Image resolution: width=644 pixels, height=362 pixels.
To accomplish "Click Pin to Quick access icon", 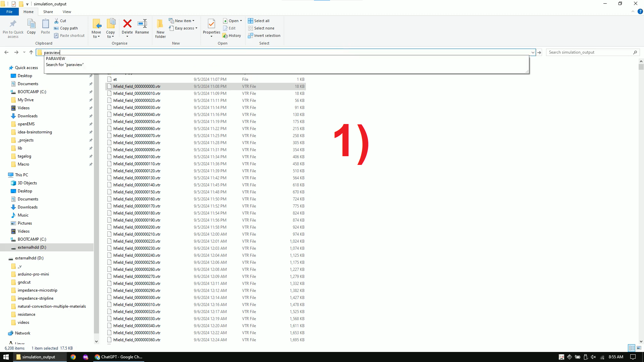I will (13, 24).
